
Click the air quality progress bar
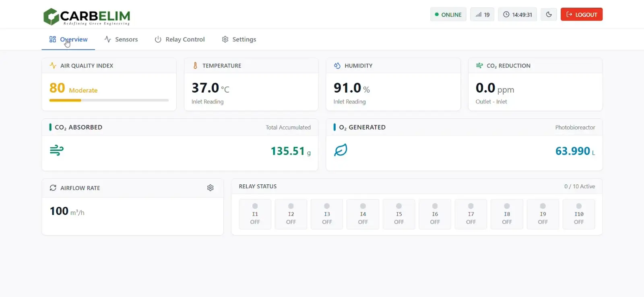coord(109,100)
